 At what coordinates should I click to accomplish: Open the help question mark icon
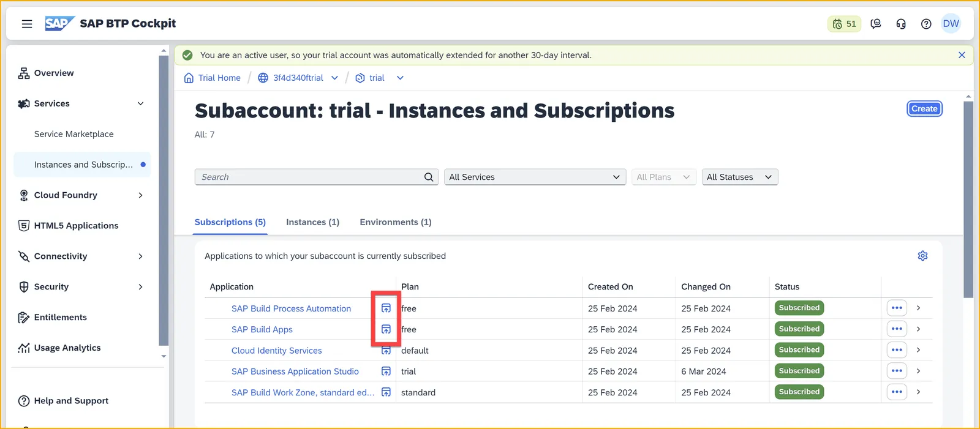coord(926,24)
